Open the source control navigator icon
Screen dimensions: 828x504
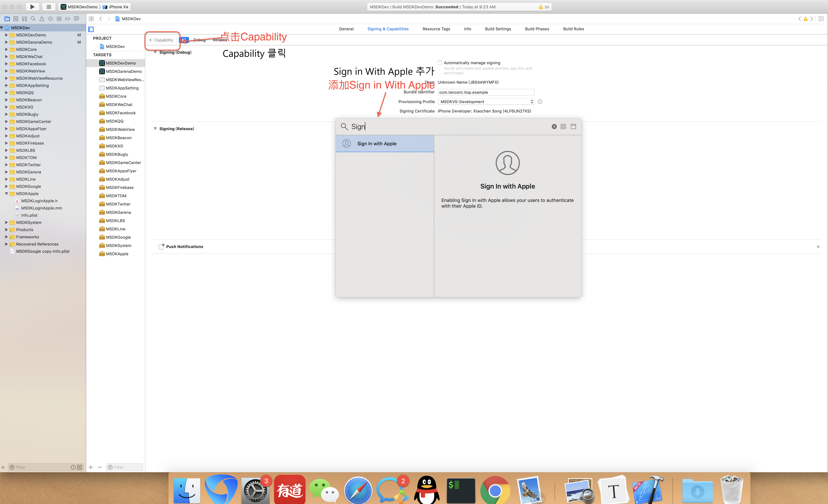click(16, 19)
